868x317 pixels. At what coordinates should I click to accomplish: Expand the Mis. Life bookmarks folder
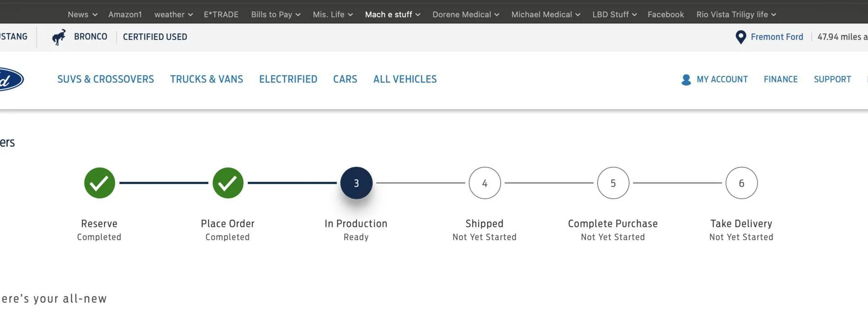[333, 15]
